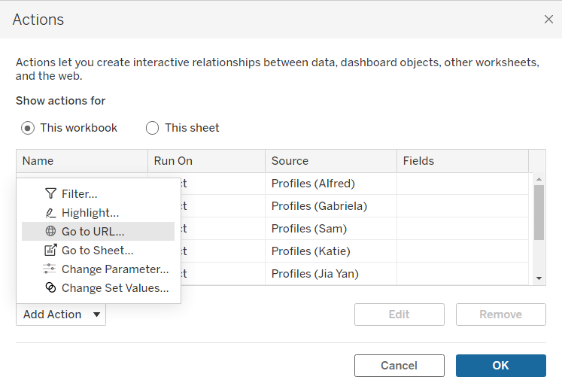Click the Go to Sheet icon

[x=50, y=251]
